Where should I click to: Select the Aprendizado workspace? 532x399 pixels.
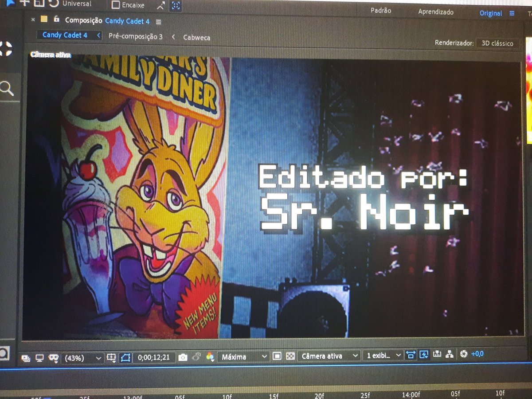436,12
